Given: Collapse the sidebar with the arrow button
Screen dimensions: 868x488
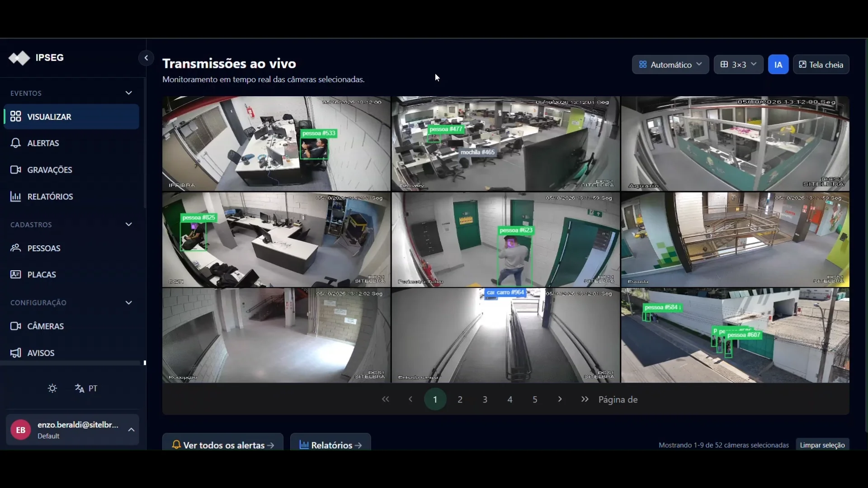Looking at the screenshot, I should point(146,58).
